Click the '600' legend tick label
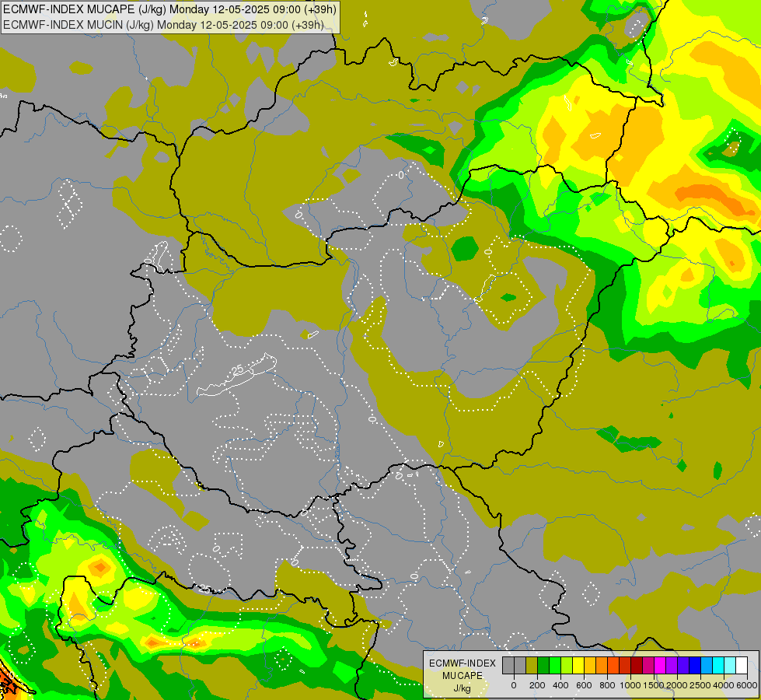The width and height of the screenshot is (761, 700). [584, 685]
